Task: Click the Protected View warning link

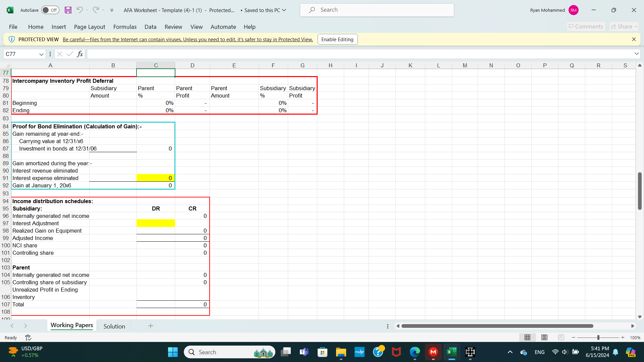Action: [x=187, y=39]
